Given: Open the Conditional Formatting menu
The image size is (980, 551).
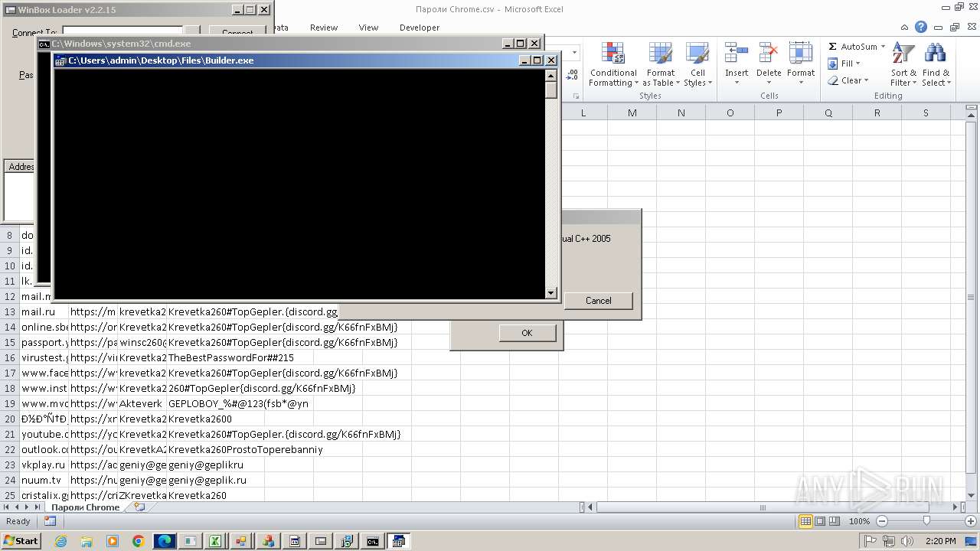Looking at the screenshot, I should [x=612, y=64].
